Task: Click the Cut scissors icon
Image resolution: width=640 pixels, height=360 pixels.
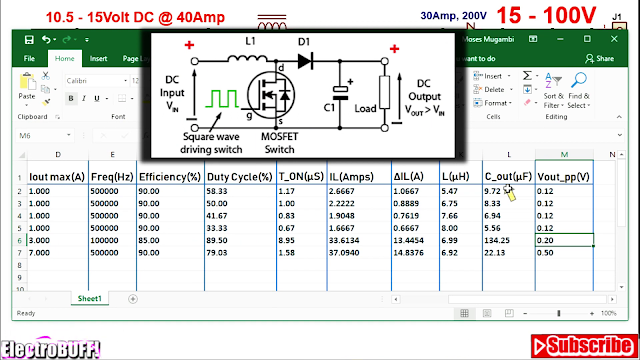Action: [45, 76]
